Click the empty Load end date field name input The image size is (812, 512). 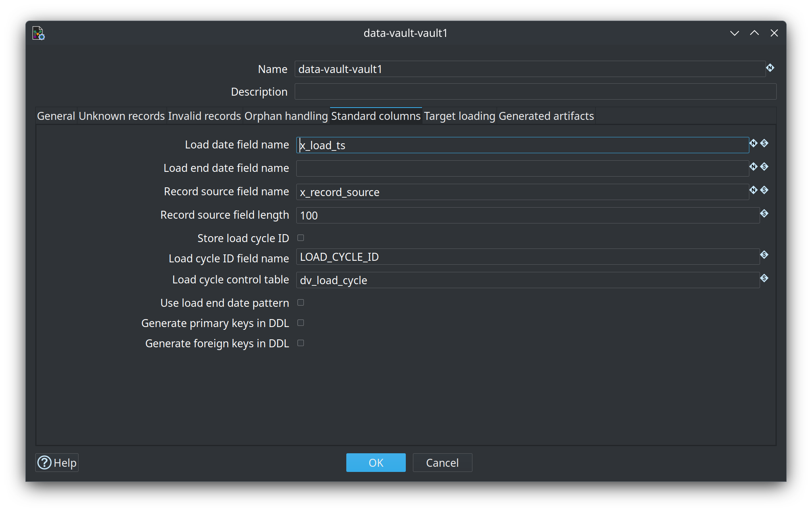tap(522, 168)
